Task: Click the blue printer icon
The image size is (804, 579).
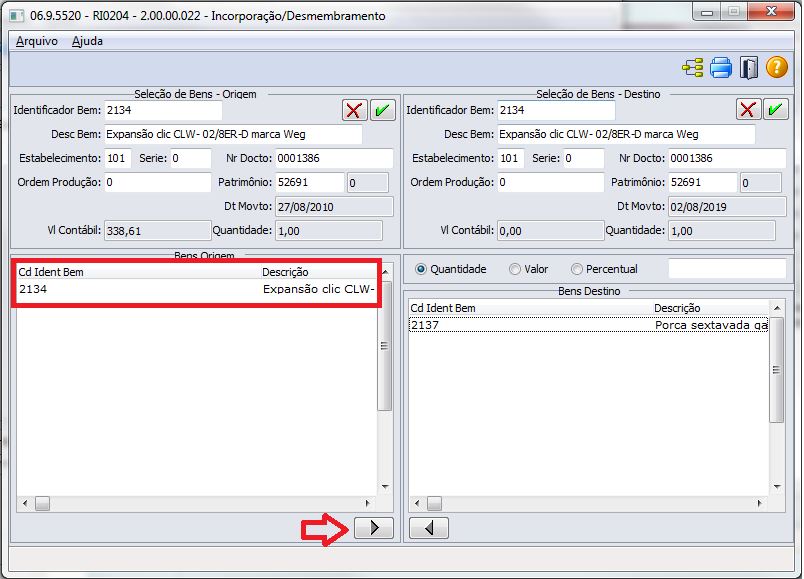Action: click(721, 68)
